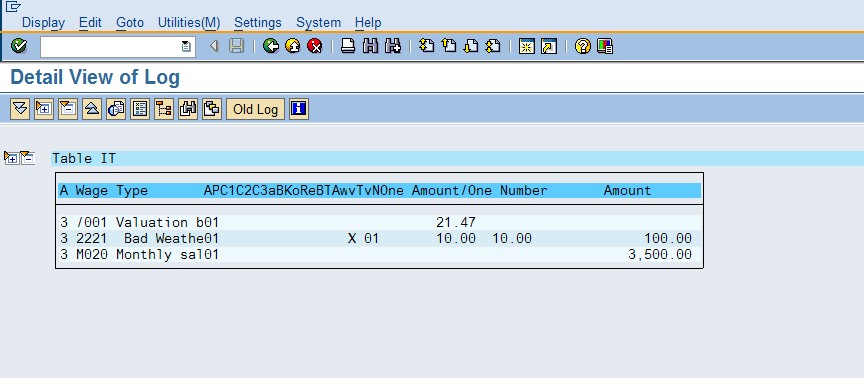The height and width of the screenshot is (378, 864).
Task: Click the 3,500.00 amount value
Action: pyautogui.click(x=660, y=255)
